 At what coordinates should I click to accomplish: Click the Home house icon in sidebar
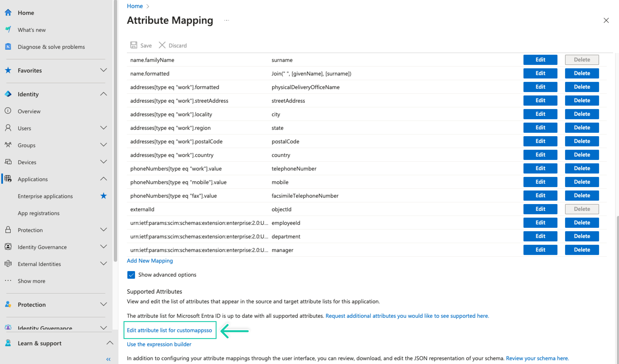tap(8, 13)
